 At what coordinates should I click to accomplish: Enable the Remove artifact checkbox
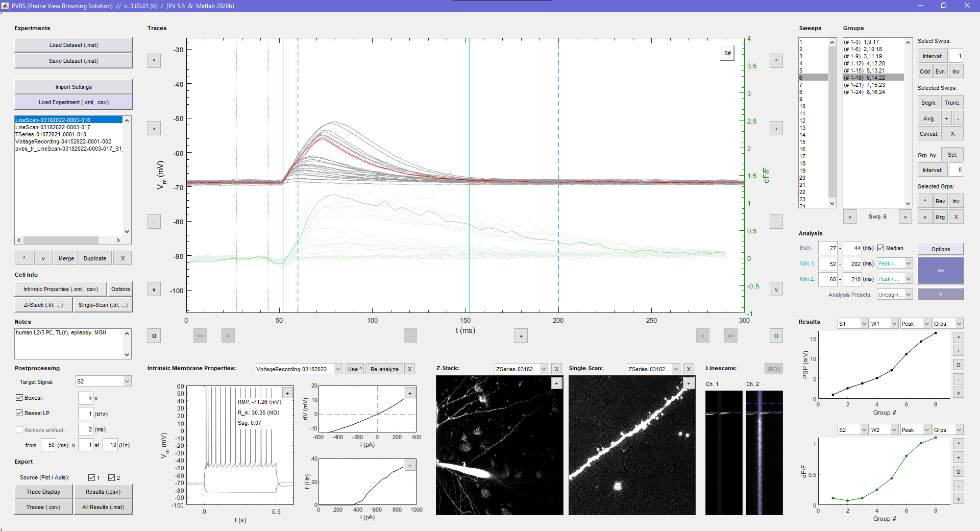(x=19, y=430)
